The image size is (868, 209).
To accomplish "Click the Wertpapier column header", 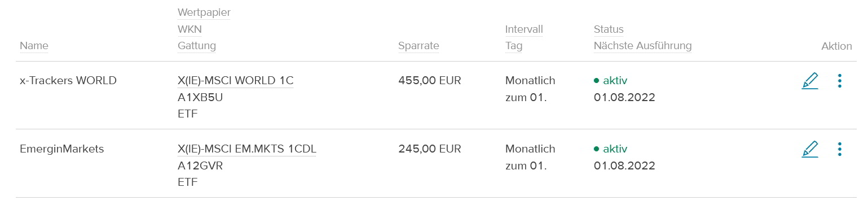I will (x=204, y=12).
